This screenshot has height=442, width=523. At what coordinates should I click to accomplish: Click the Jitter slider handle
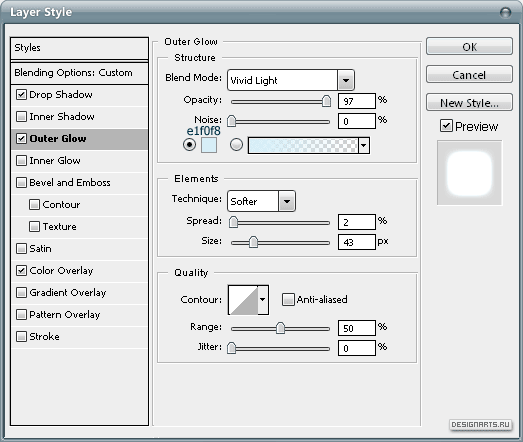point(231,348)
